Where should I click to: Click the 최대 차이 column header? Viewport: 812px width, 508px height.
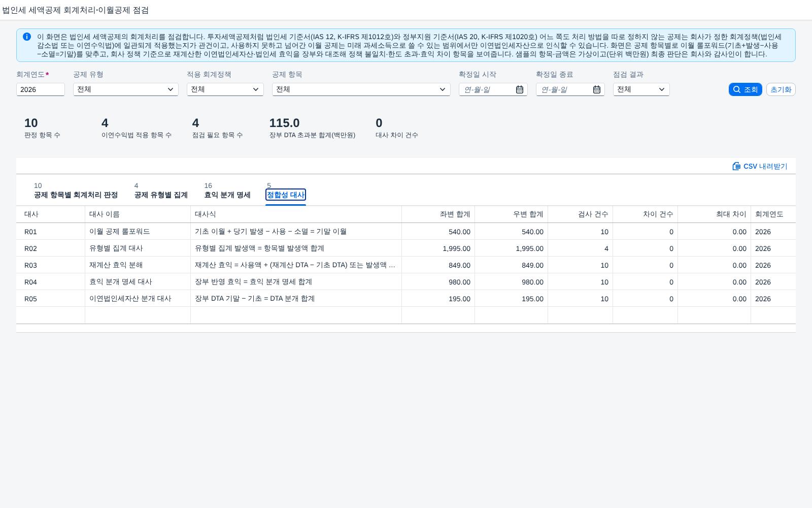[714, 214]
